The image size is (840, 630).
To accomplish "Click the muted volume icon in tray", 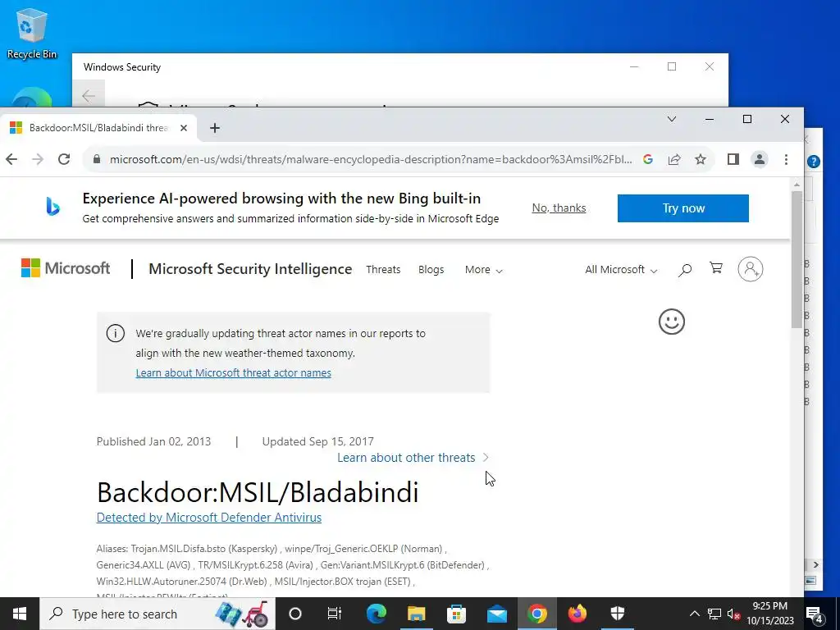I will coord(734,614).
